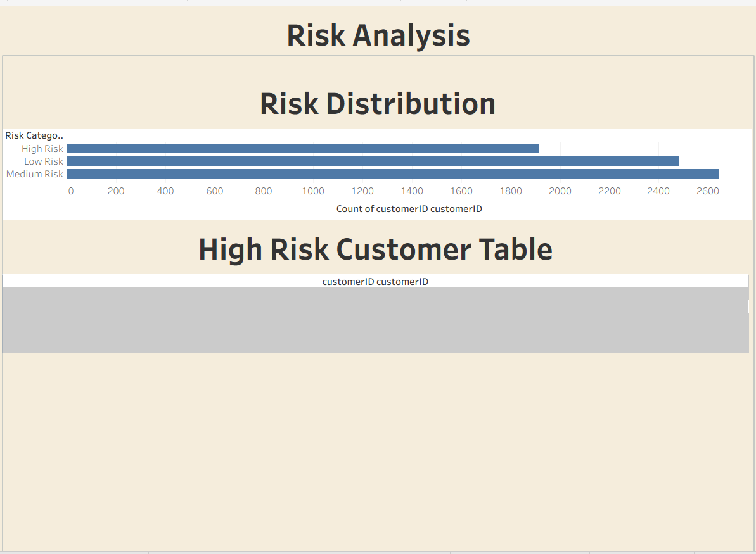The height and width of the screenshot is (554, 756).
Task: Click the axis tick label 2000
Action: (560, 191)
